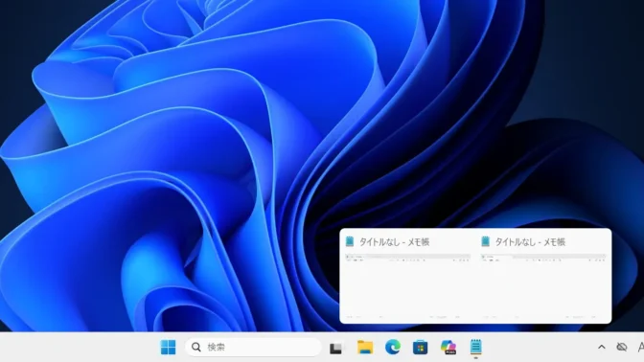Open the Windows Start menu

click(168, 348)
